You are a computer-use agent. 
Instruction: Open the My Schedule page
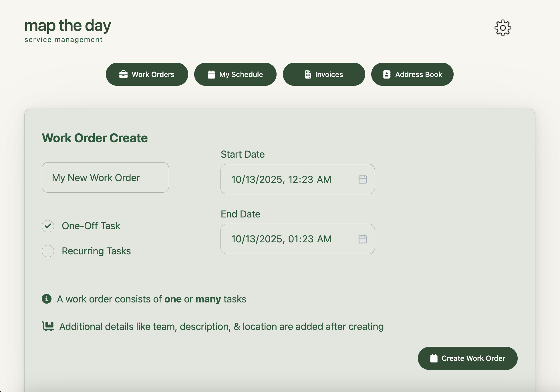(235, 74)
